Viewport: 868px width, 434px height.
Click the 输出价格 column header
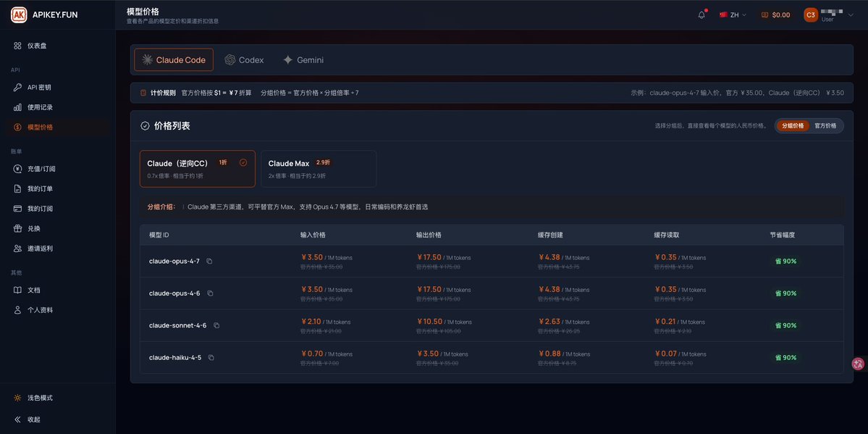pyautogui.click(x=429, y=235)
